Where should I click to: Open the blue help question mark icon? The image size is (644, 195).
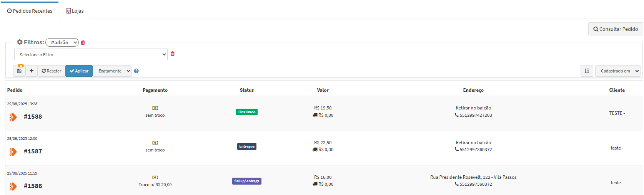(136, 71)
